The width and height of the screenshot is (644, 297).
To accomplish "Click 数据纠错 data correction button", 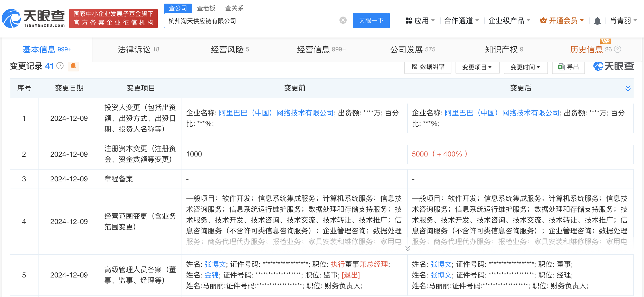I will [428, 67].
